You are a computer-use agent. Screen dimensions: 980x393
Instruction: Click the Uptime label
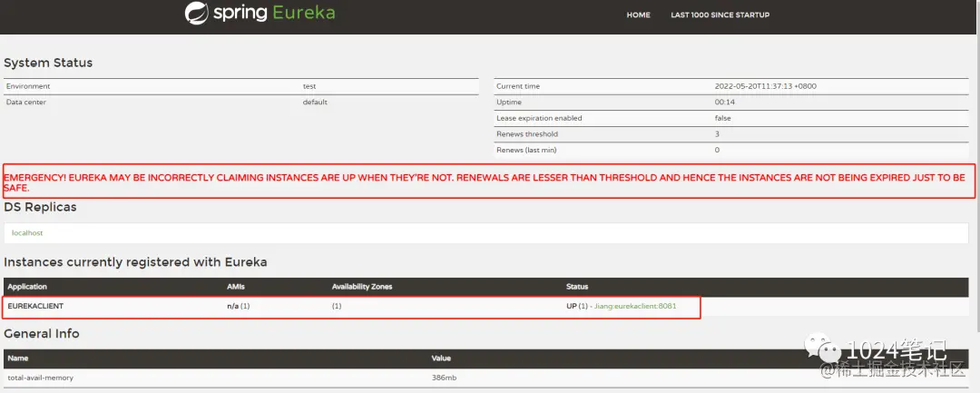click(509, 102)
